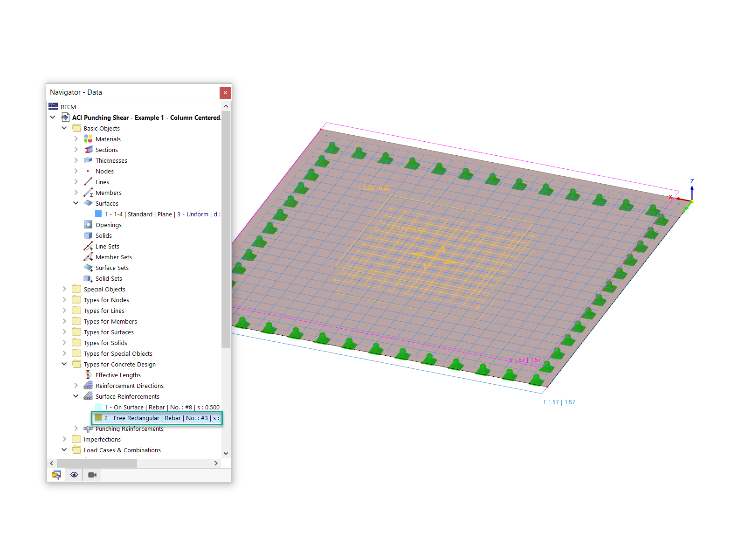
Task: Collapse the Basic Objects folder
Action: (64, 128)
